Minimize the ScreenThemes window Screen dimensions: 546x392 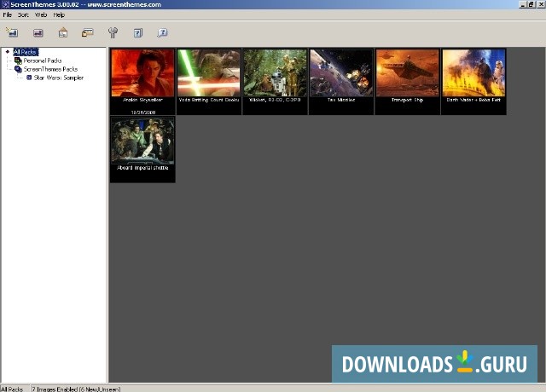(x=522, y=4)
